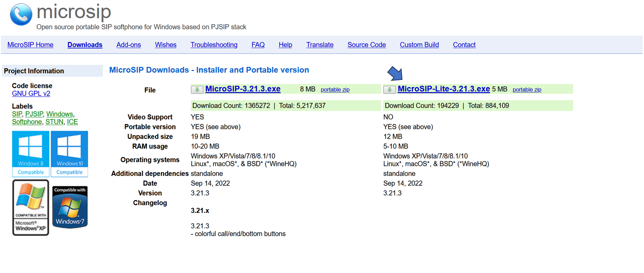
Task: Go to the Add-ons page
Action: [128, 45]
